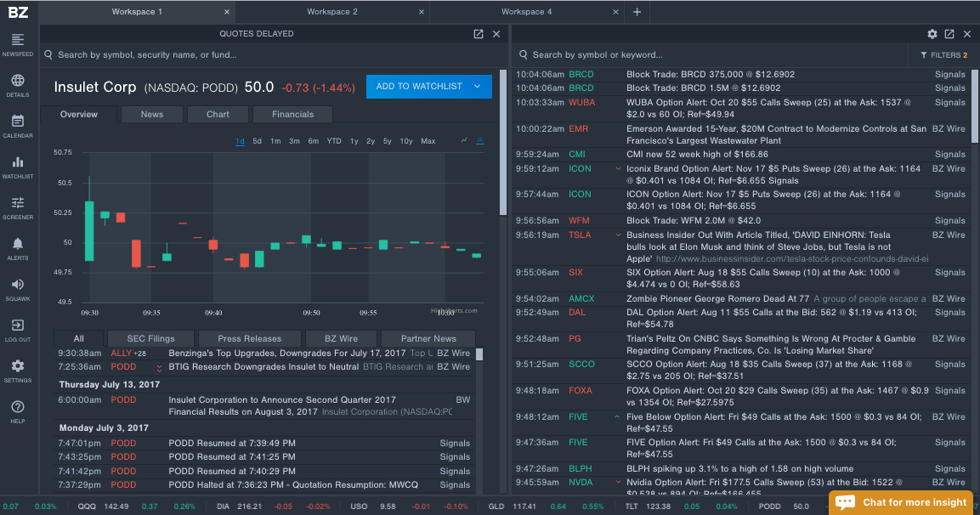
Task: Open the Alerts bell icon
Action: pos(18,244)
